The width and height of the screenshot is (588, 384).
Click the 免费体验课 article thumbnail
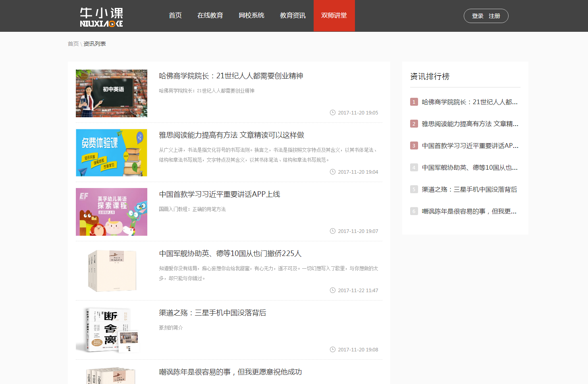coord(112,153)
